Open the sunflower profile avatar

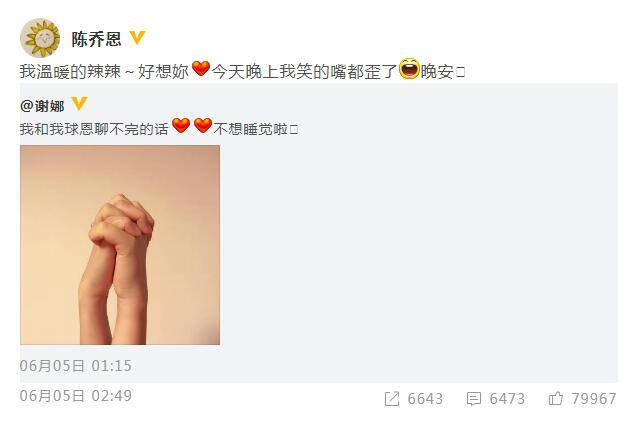pos(40,38)
